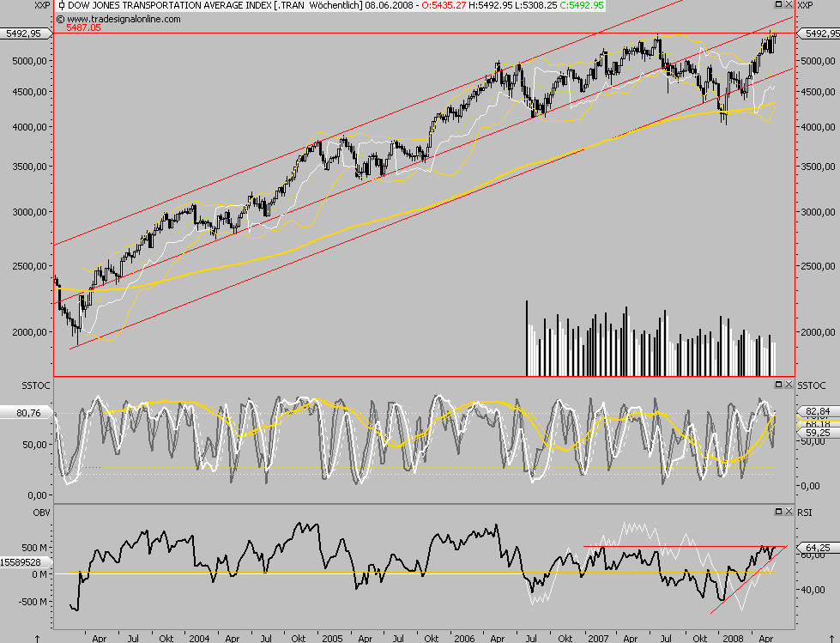Click the green C:5492.95 close value
Screen dimensions: 840x643
point(582,5)
